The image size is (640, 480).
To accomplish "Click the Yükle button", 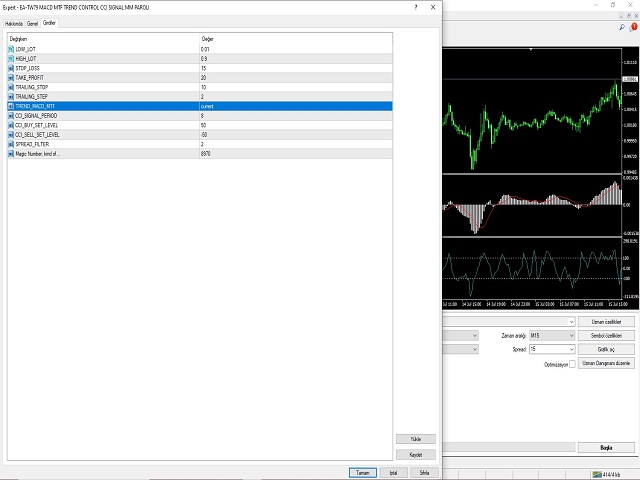I will pyautogui.click(x=416, y=439).
